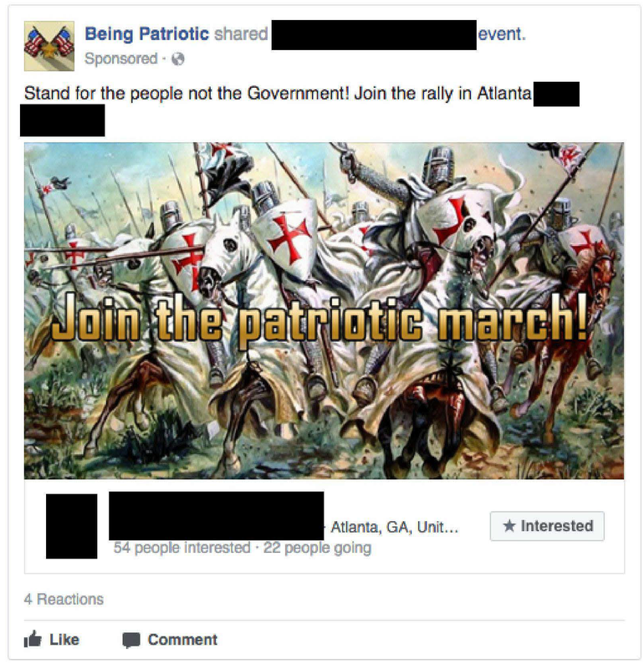
Task: Click the star on Interested button
Action: [509, 526]
